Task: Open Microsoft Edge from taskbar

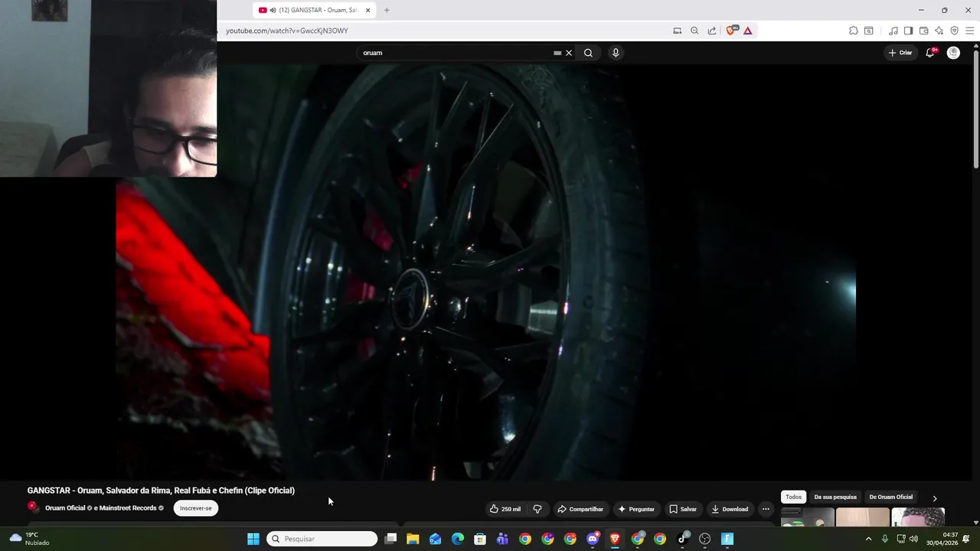Action: 458,539
